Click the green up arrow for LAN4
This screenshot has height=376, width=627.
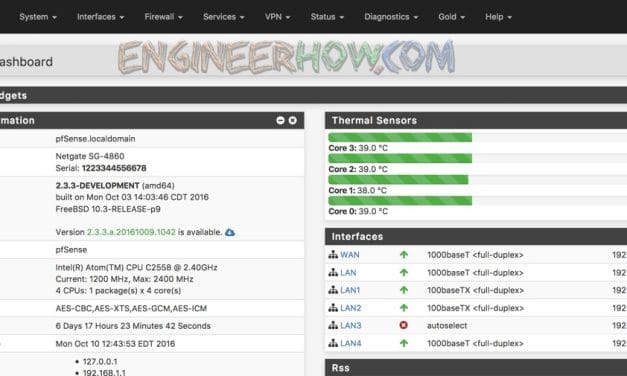click(x=404, y=343)
